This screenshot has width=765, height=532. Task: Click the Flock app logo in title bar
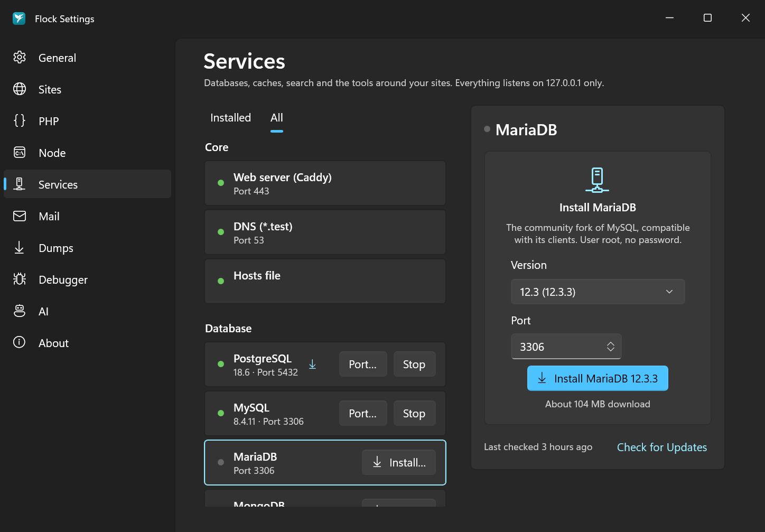(x=19, y=18)
